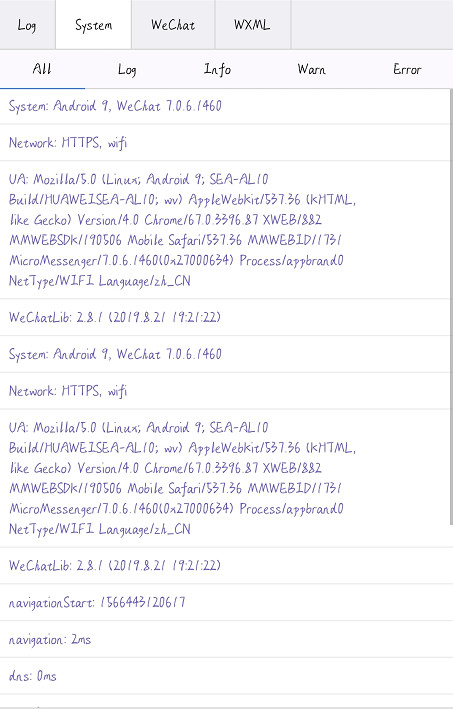
Task: Select the All filter
Action: coord(42,69)
